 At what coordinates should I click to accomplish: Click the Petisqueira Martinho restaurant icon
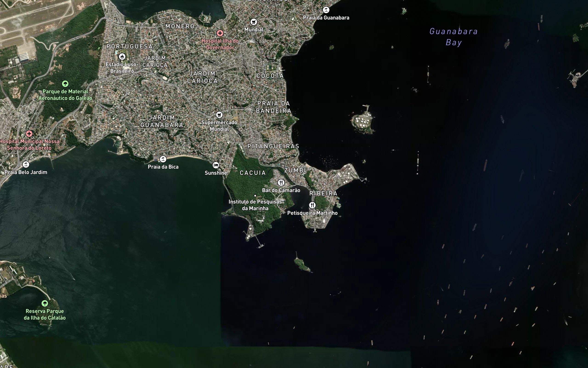click(312, 205)
